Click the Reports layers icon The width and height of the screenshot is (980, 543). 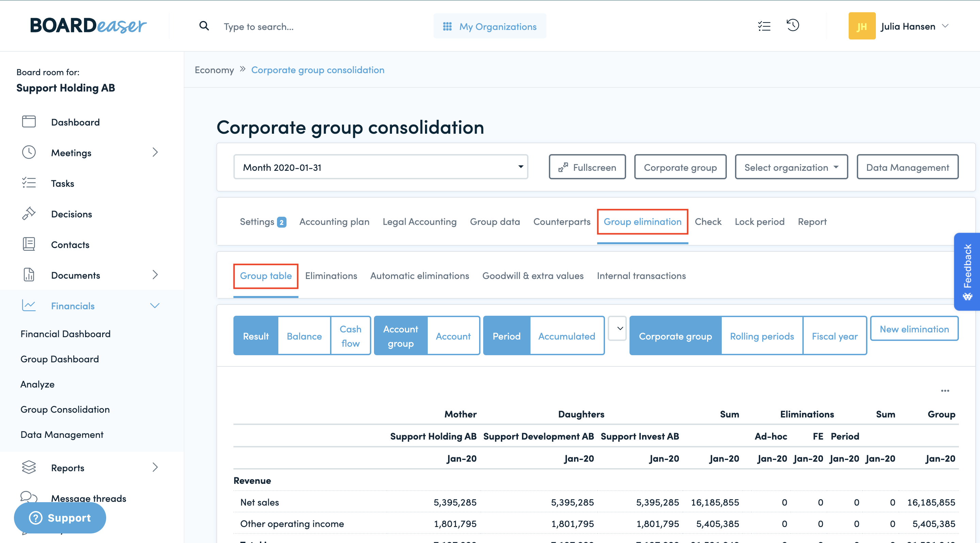(29, 467)
